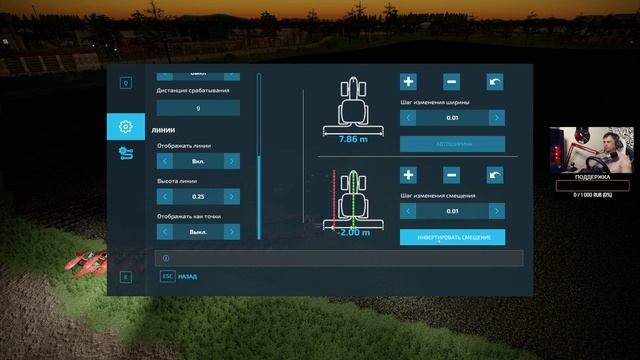640x360 pixels.
Task: Click the ЛИНИИ section heading
Action: [x=163, y=130]
